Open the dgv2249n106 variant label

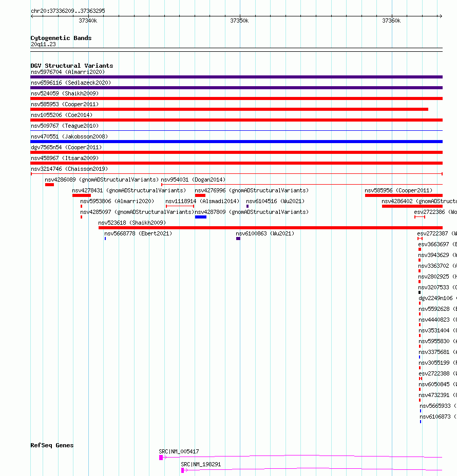(x=438, y=298)
